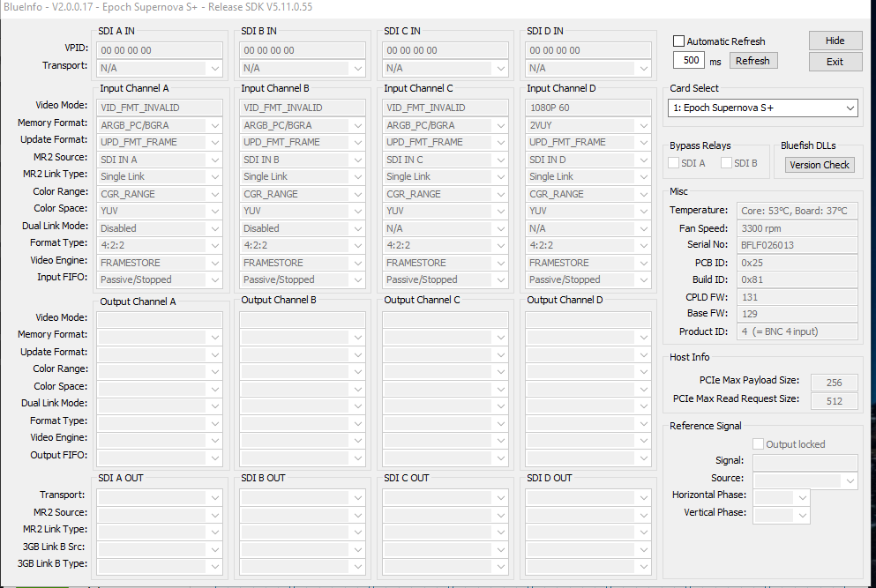Open the Horizontal Phase dropdown

point(801,497)
